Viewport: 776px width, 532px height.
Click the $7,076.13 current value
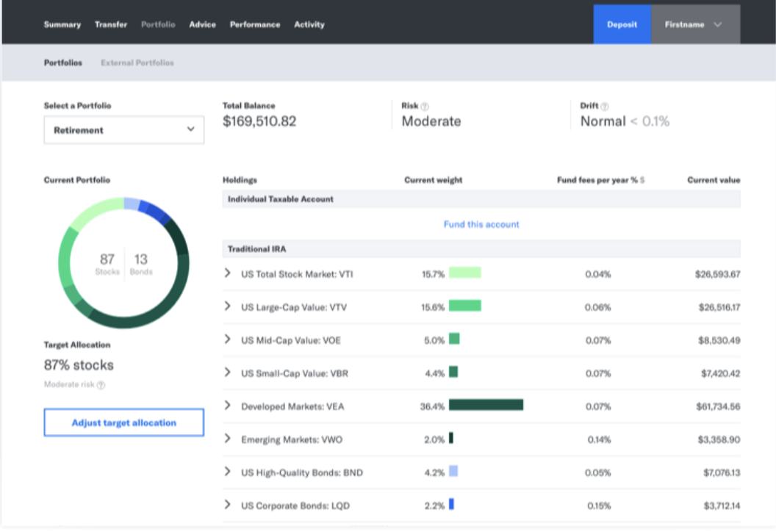click(x=722, y=473)
